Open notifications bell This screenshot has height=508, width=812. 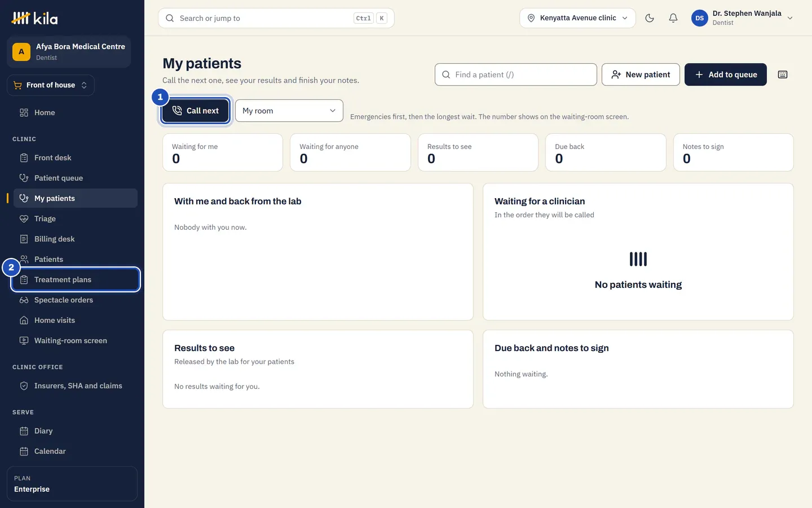(x=673, y=18)
